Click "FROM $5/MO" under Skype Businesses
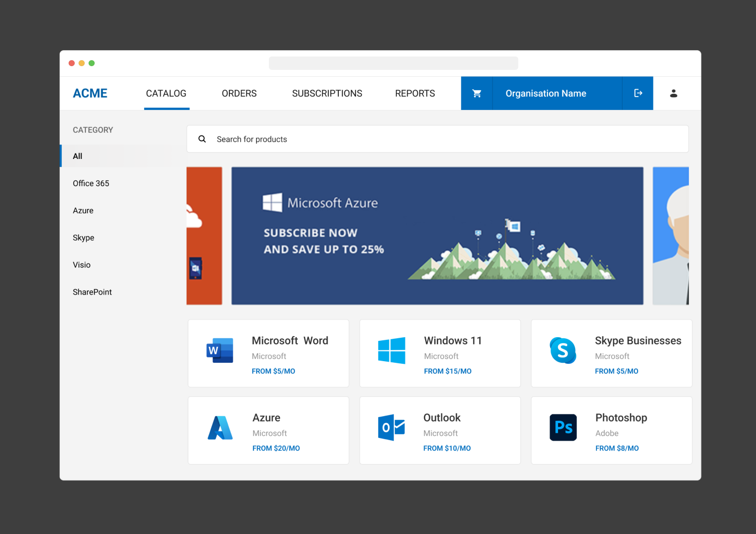 pyautogui.click(x=617, y=371)
